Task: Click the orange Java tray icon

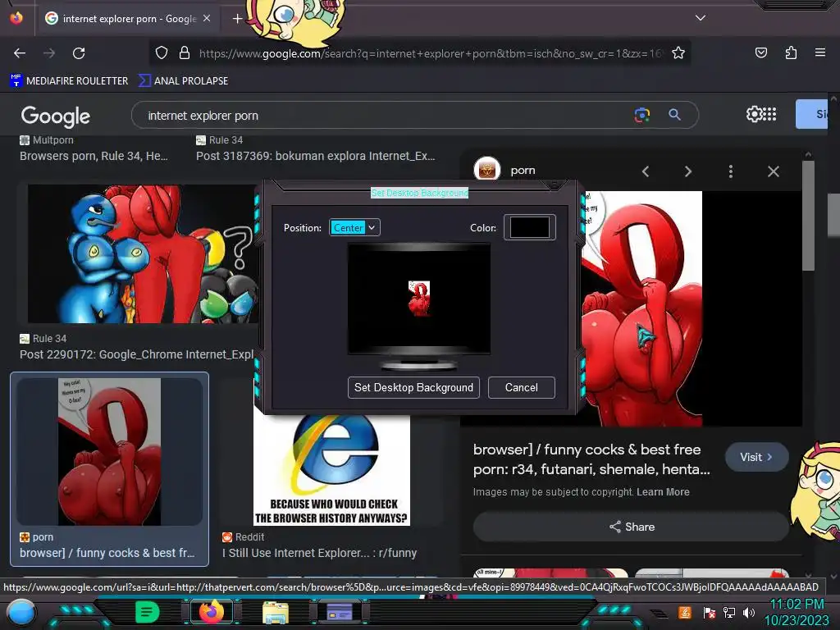Action: pos(685,612)
